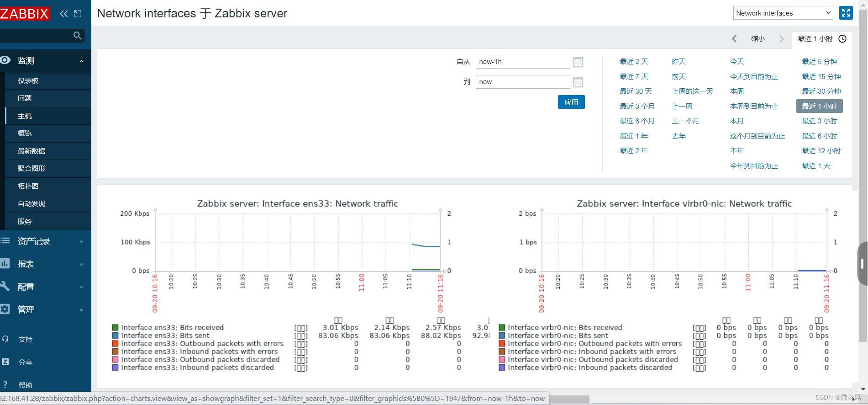Image resolution: width=868 pixels, height=405 pixels.
Task: Select 最近 7 天 time range
Action: pyautogui.click(x=634, y=76)
